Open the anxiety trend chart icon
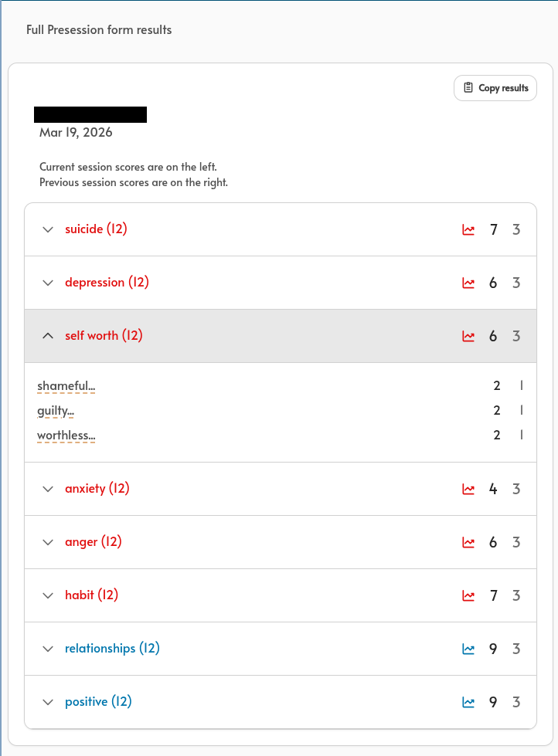This screenshot has height=756, width=558. [468, 489]
